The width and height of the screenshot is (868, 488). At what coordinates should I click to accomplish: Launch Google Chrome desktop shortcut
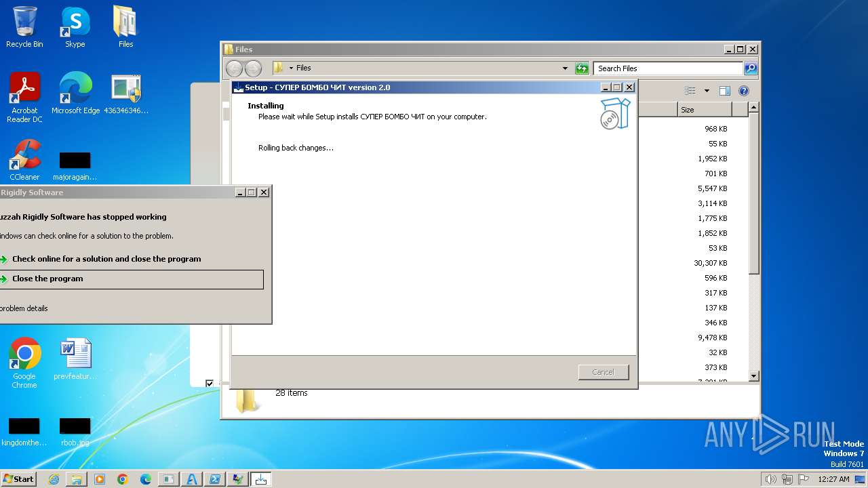click(24, 363)
